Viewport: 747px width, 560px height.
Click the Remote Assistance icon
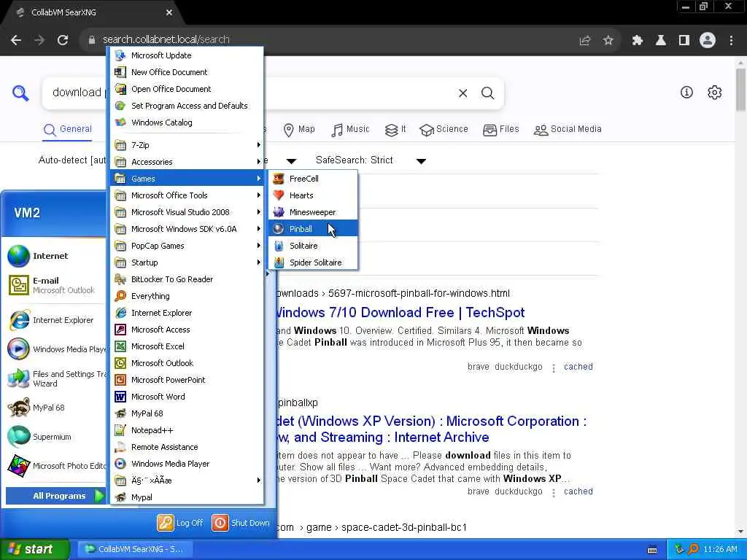tap(120, 447)
